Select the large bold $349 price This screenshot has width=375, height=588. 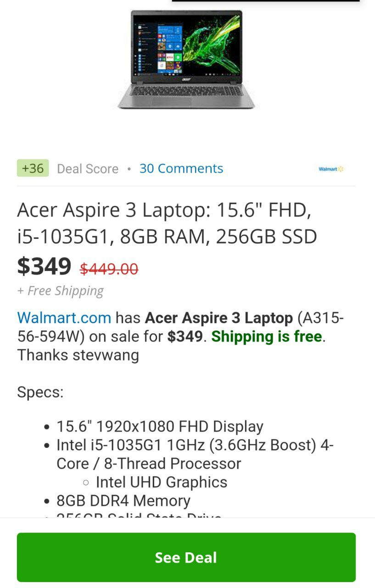click(44, 266)
